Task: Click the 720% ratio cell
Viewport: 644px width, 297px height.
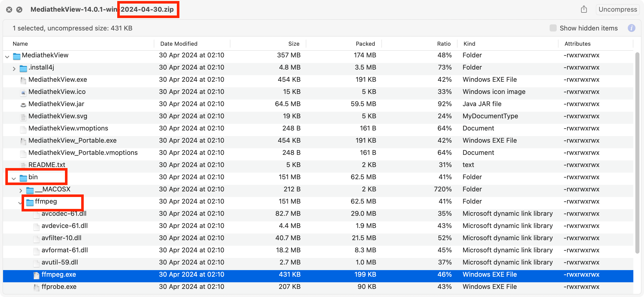Action: coord(443,189)
